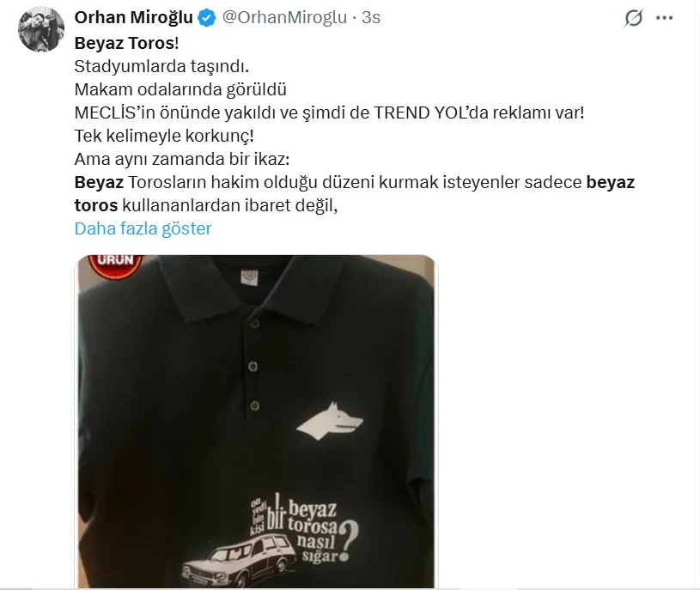
Task: Click the blue verified badge icon
Action: 207,18
